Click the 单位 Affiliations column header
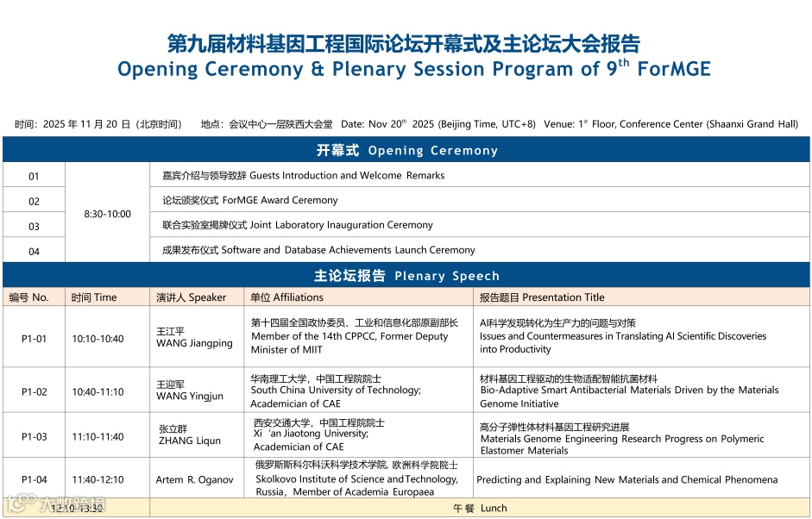812x519 pixels. pos(358,297)
